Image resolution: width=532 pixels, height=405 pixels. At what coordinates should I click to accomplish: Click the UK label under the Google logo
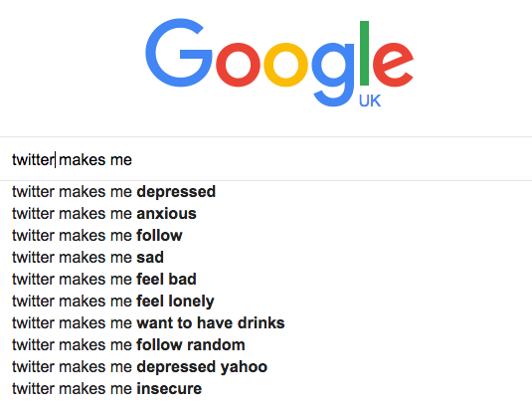pos(370,101)
